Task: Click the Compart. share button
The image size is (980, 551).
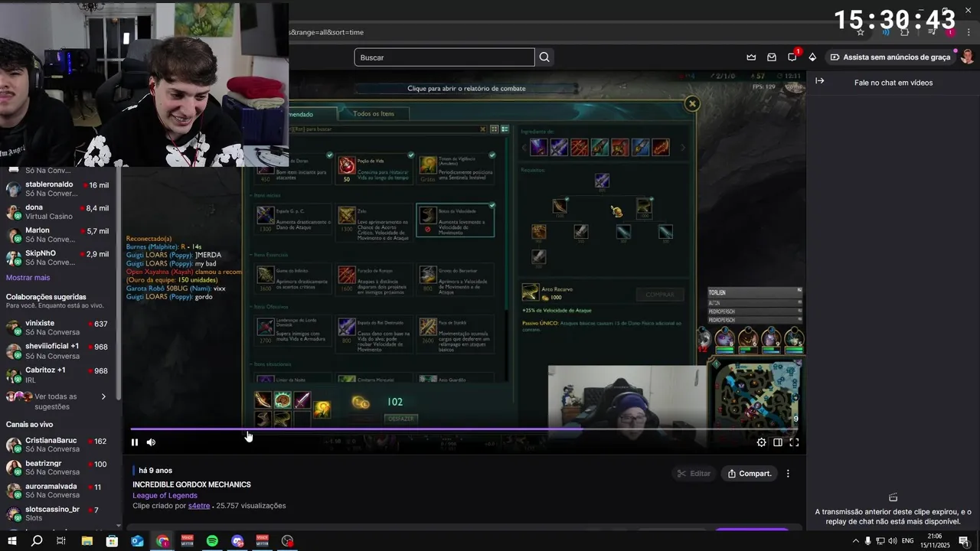Action: (x=750, y=474)
